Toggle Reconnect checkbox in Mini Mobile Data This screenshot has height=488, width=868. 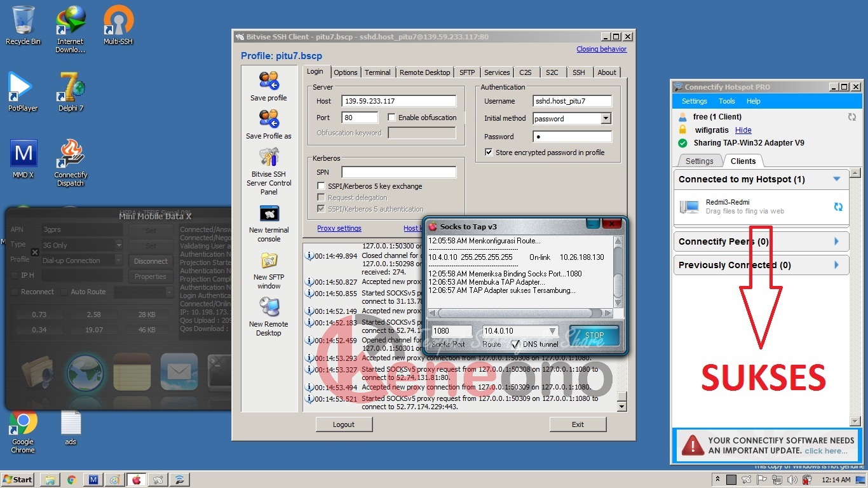15,292
